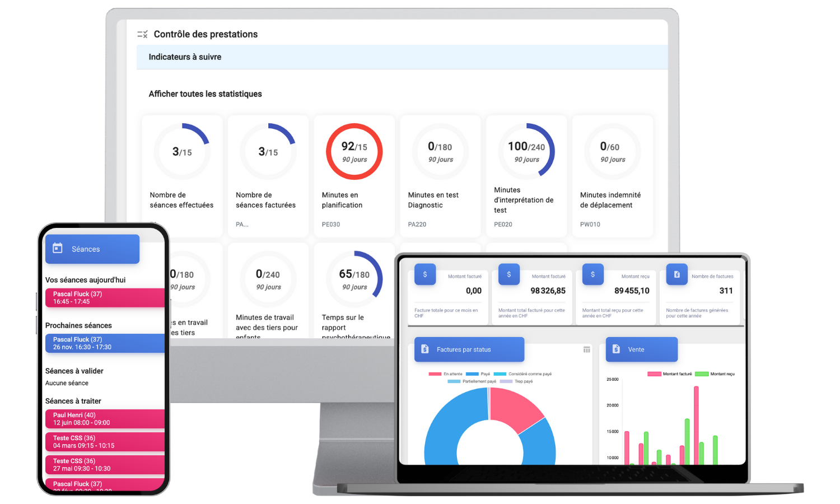840x504 pixels.
Task: Expand the Indicateurs à suivre section
Action: pyautogui.click(x=185, y=57)
